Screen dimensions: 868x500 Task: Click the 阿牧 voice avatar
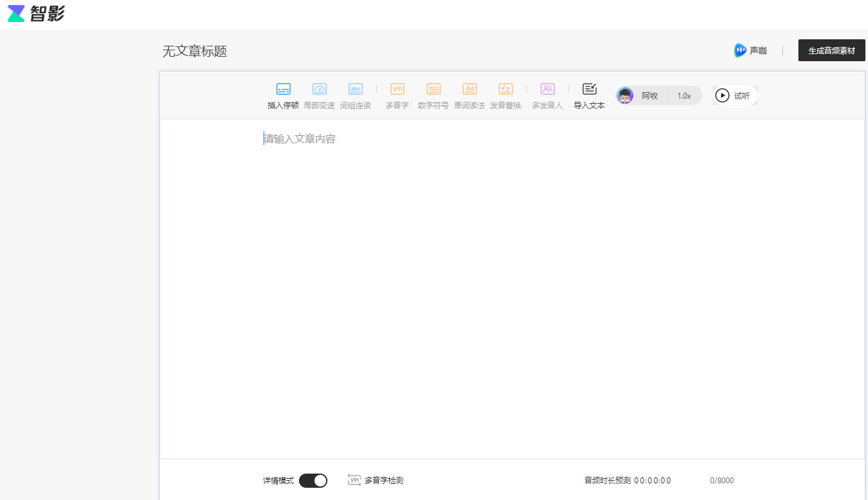625,95
